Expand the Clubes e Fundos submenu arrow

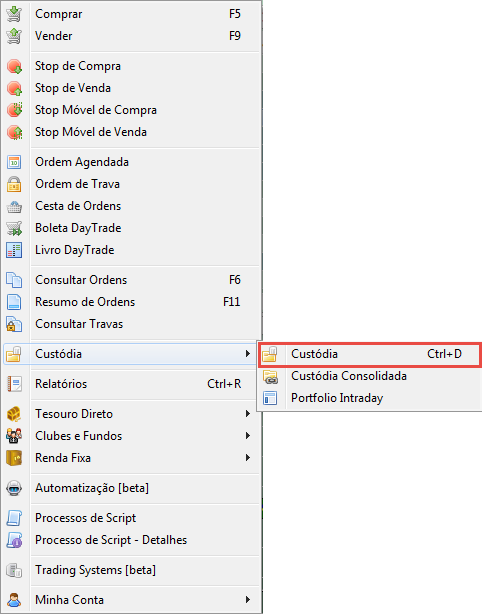pyautogui.click(x=247, y=435)
